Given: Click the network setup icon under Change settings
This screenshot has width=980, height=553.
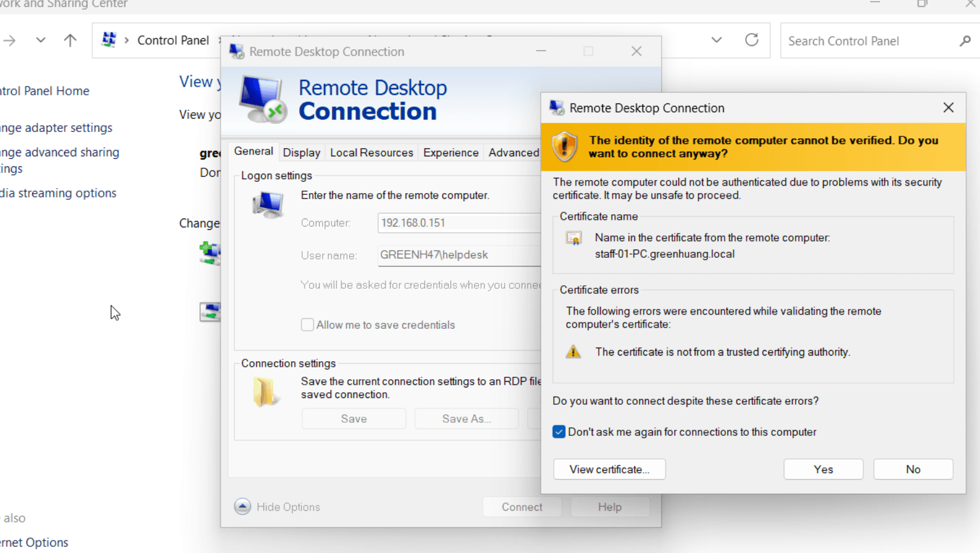Looking at the screenshot, I should (x=211, y=253).
